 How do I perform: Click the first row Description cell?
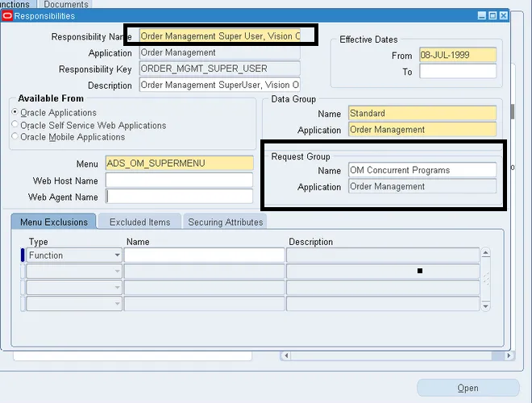click(x=383, y=255)
